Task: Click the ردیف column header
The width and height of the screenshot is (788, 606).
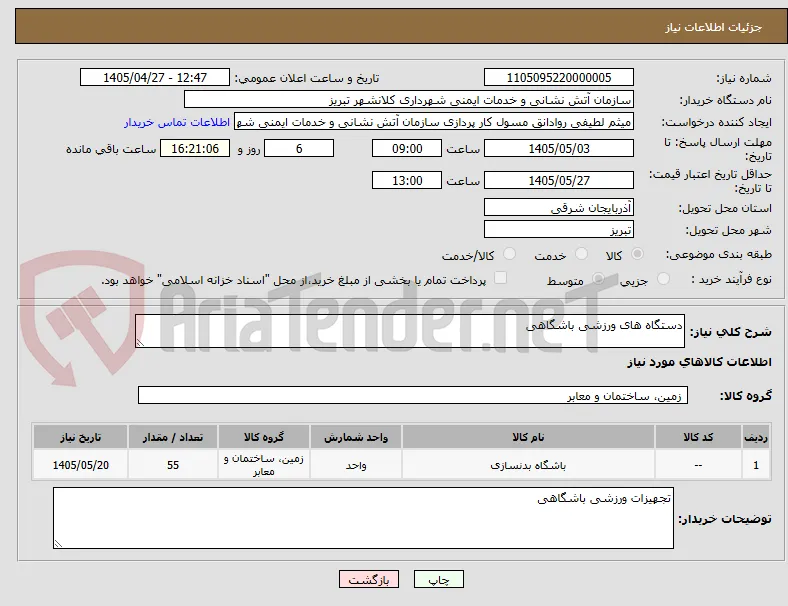Action: [x=755, y=437]
